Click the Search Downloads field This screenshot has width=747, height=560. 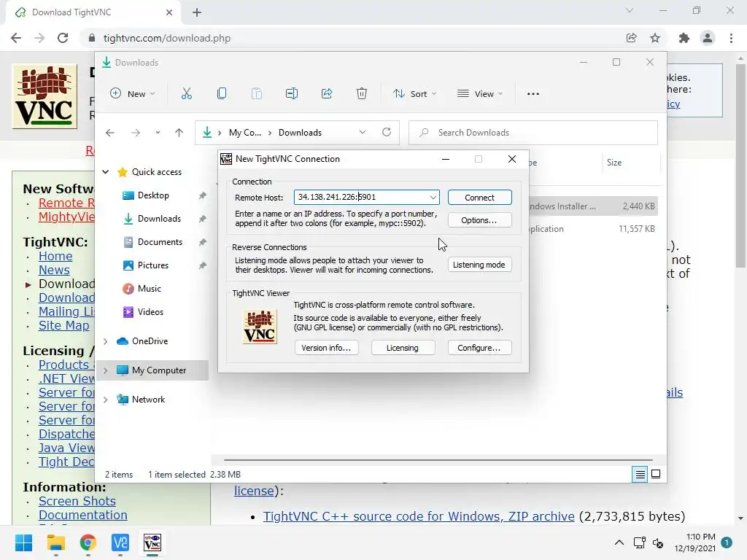click(x=533, y=133)
